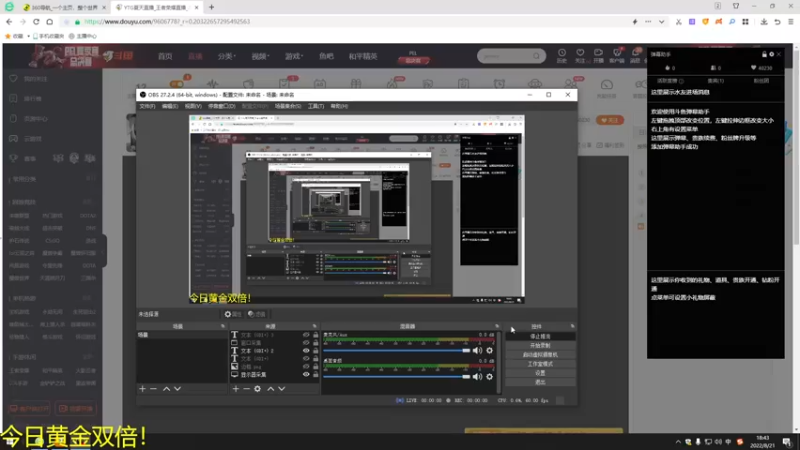Screen dimensions: 800x450
Task: Mute the desktop audio speaker icon in mixer
Action: tap(477, 377)
